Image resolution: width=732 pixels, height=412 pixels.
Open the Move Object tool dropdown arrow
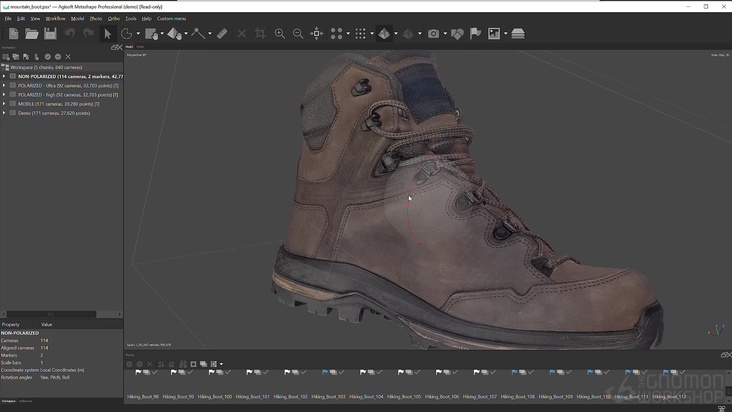[x=186, y=34]
